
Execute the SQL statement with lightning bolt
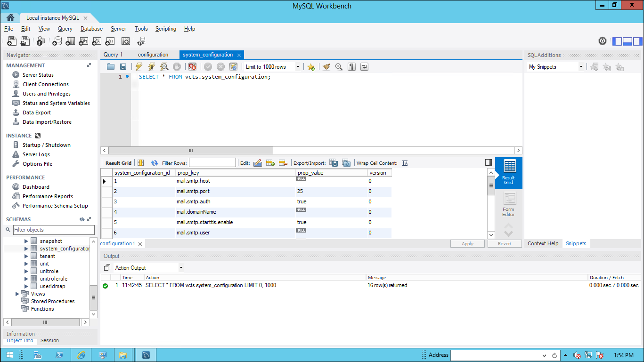(x=139, y=67)
